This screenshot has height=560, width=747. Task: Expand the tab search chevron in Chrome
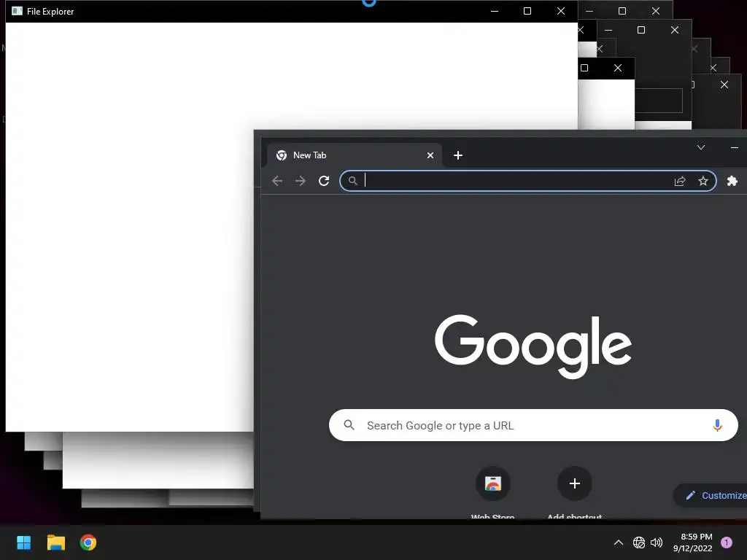point(701,147)
